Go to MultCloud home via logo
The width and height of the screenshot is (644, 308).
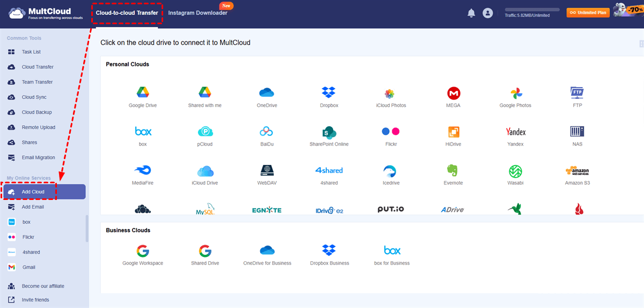pyautogui.click(x=45, y=13)
